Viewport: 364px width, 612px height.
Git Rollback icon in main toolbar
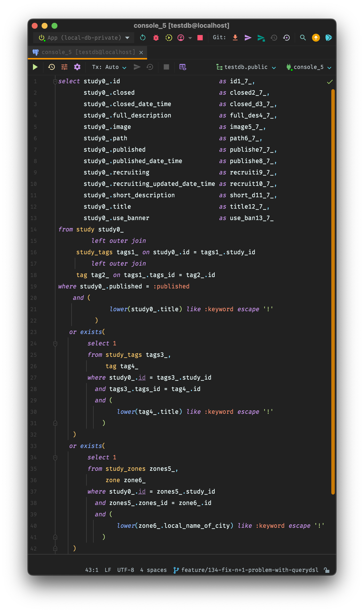coord(286,38)
